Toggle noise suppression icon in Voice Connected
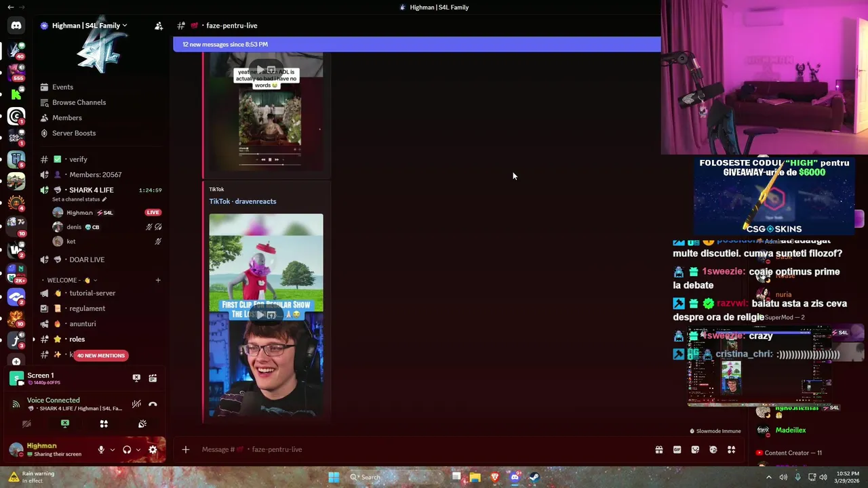The image size is (868, 488). pos(136,404)
